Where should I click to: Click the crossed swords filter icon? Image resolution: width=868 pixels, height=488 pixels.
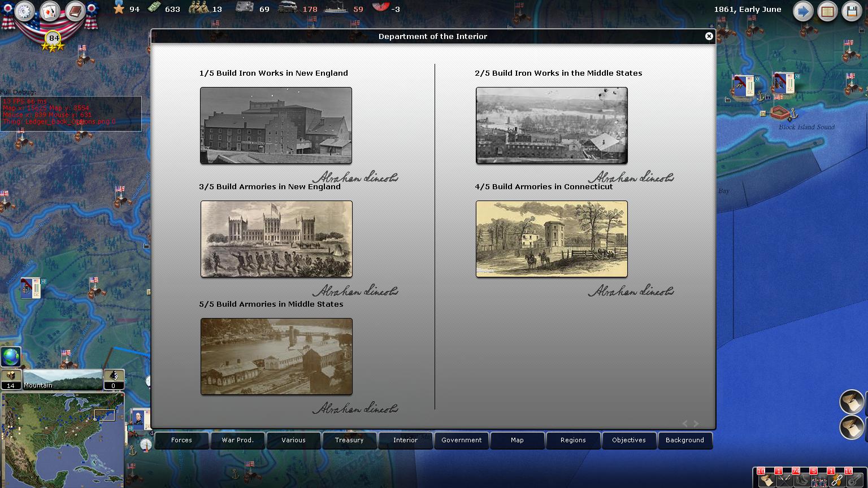coord(783,480)
